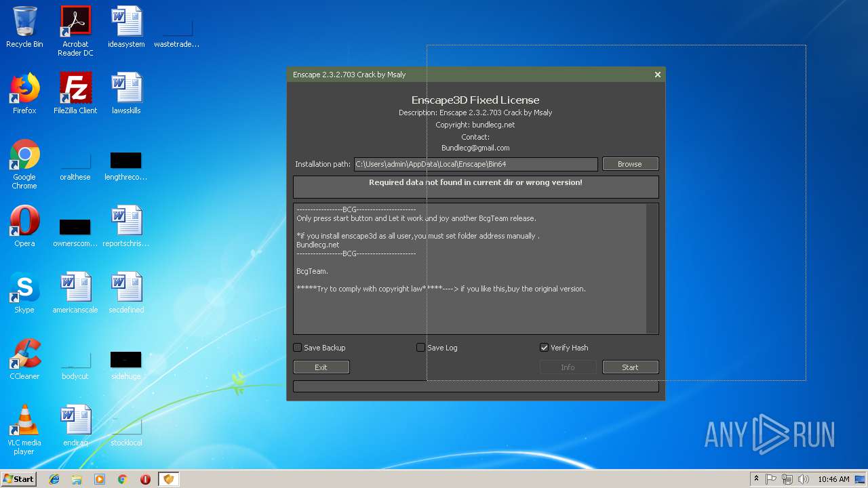Uncheck the Verify Hash checkbox
868x488 pixels.
pos(544,348)
